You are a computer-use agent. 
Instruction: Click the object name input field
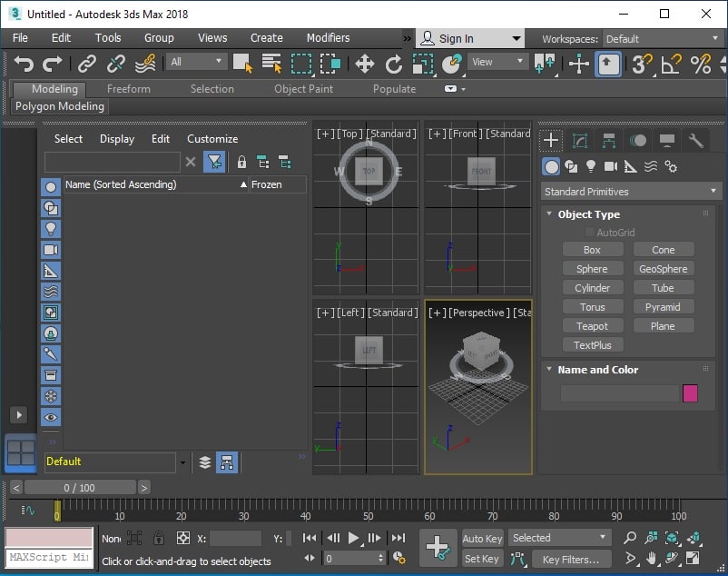[x=620, y=393]
